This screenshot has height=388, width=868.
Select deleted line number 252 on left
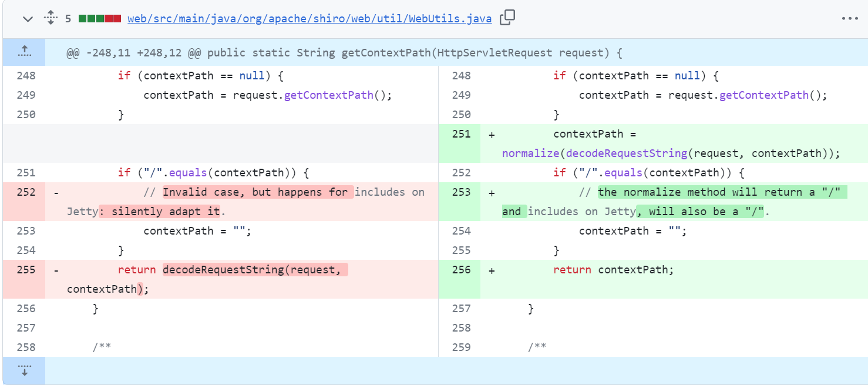(x=26, y=192)
